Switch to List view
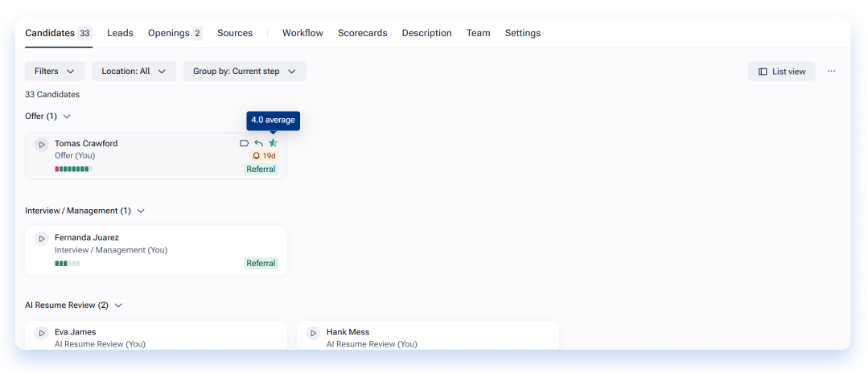Viewport: 868px width, 373px height. coord(782,72)
